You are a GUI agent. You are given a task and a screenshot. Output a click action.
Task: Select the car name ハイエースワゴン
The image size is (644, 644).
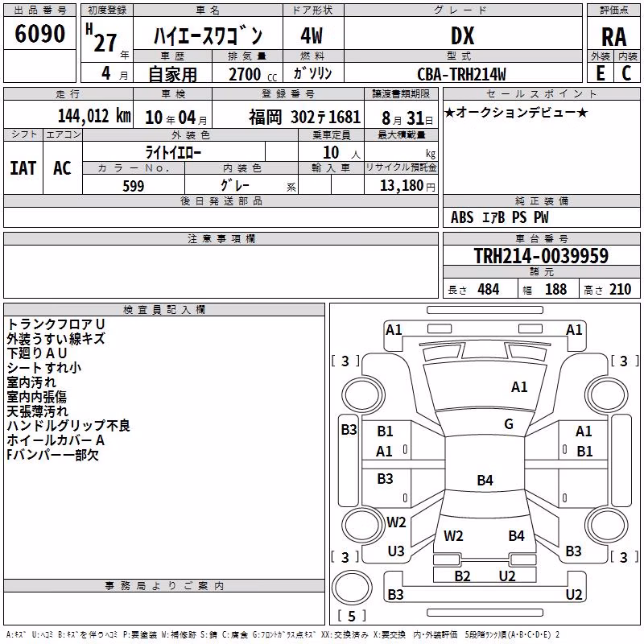(x=208, y=35)
